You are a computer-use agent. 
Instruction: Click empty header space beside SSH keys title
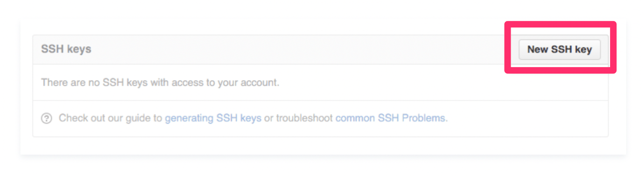click(x=301, y=50)
